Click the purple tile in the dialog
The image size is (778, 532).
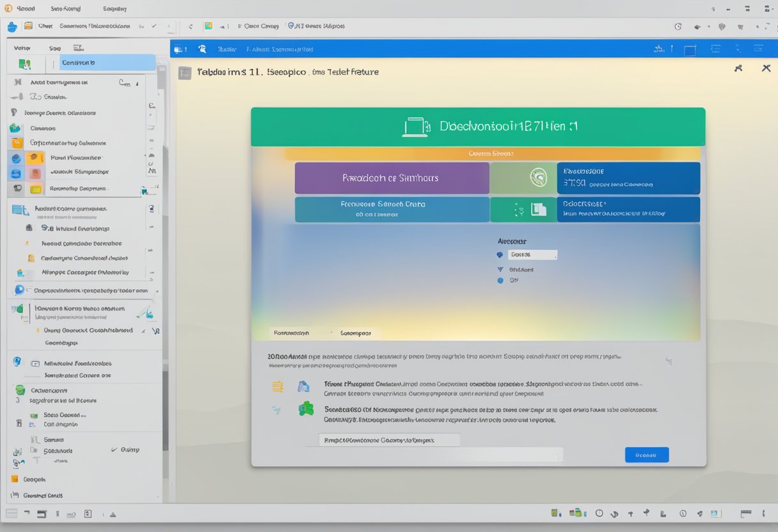[391, 178]
